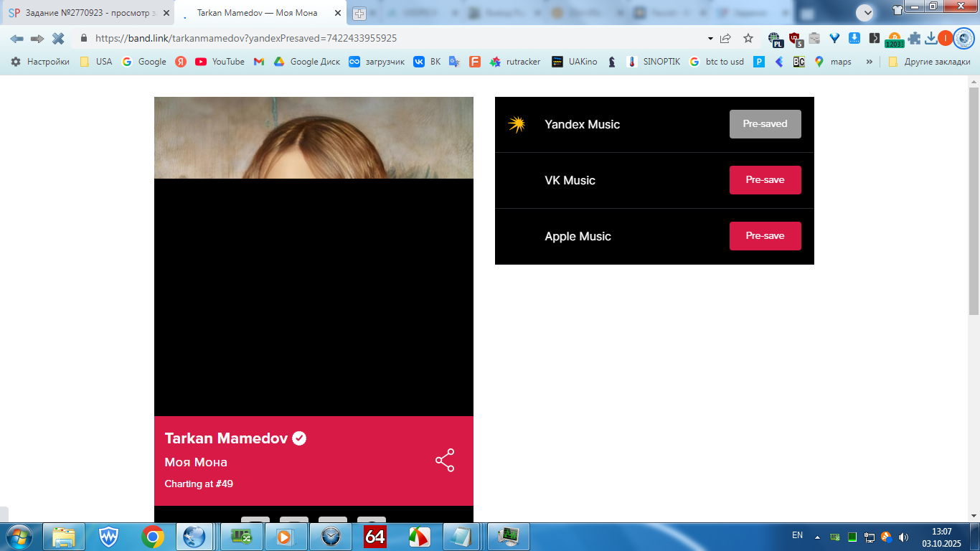Click the Charting at #49 text
980x551 pixels.
pos(199,484)
